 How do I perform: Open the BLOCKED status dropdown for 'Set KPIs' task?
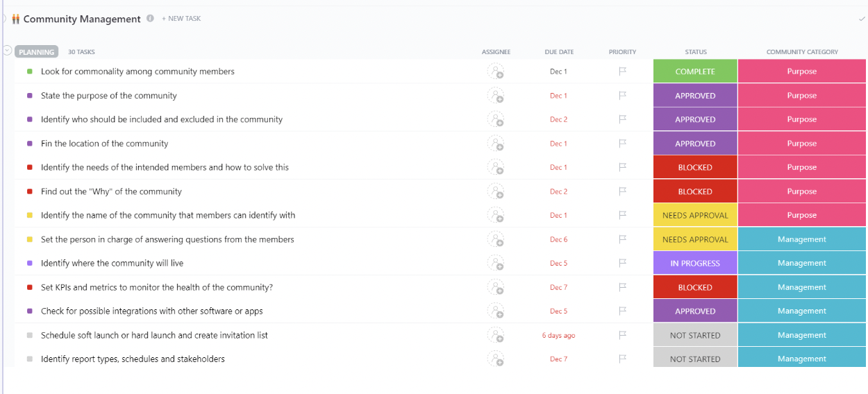[x=695, y=287]
